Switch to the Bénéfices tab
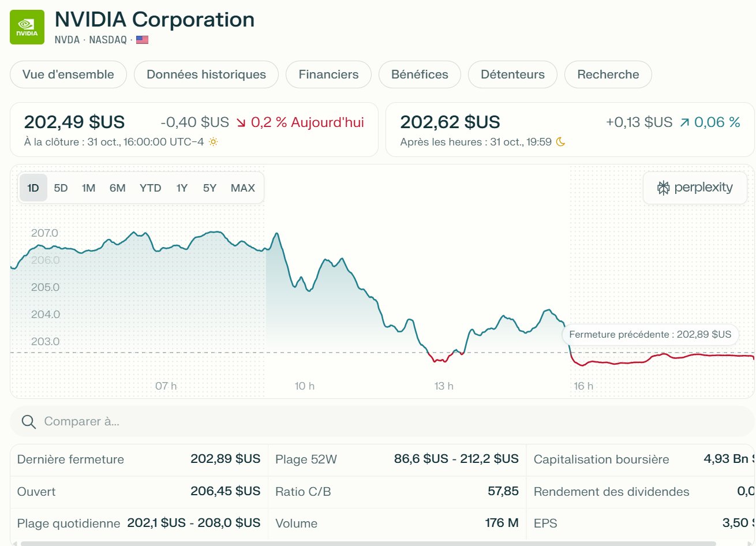756x546 pixels. point(420,74)
